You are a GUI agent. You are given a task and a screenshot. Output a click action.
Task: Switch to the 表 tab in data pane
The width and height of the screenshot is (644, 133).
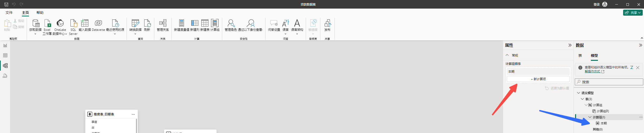[x=580, y=56]
